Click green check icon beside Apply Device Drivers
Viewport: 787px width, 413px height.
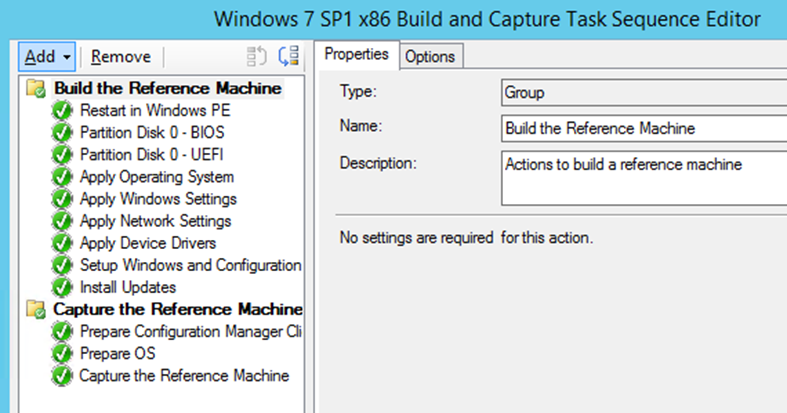click(62, 243)
